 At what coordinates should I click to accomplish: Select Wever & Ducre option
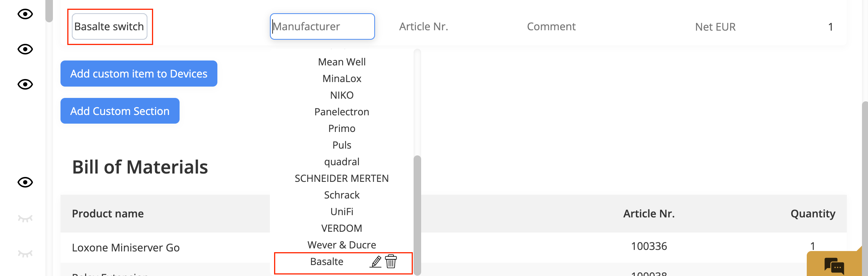click(342, 245)
